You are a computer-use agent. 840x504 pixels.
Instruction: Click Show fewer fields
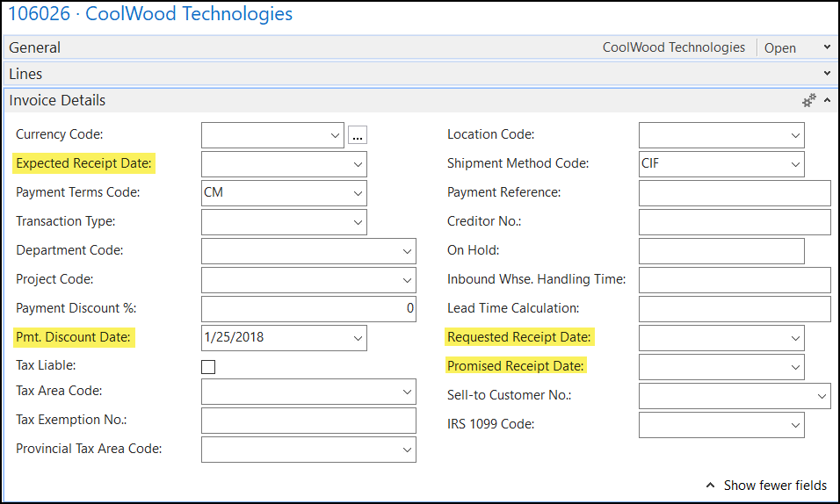pos(775,486)
